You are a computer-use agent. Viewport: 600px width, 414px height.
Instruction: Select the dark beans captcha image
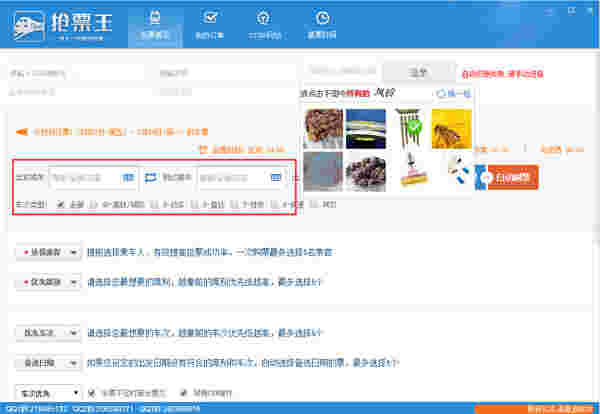click(366, 172)
